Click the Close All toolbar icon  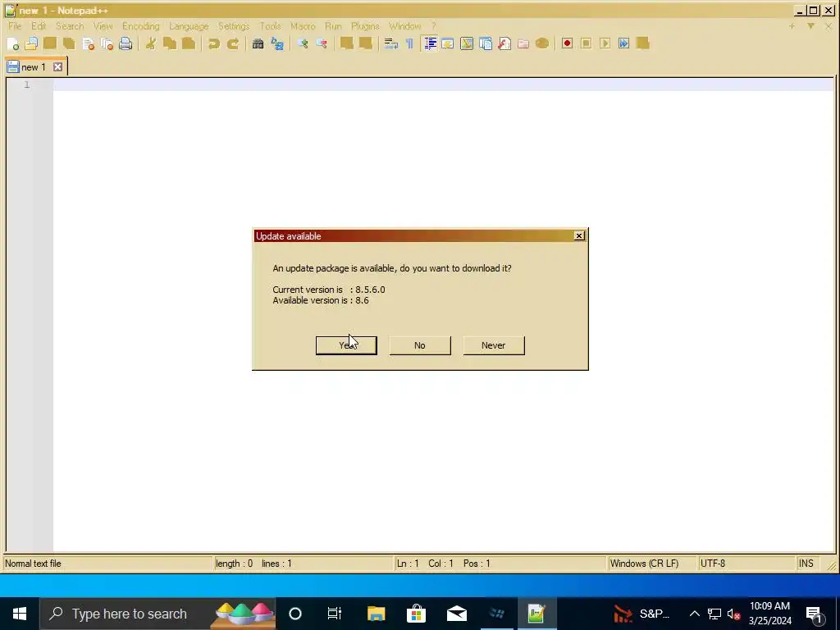[107, 44]
